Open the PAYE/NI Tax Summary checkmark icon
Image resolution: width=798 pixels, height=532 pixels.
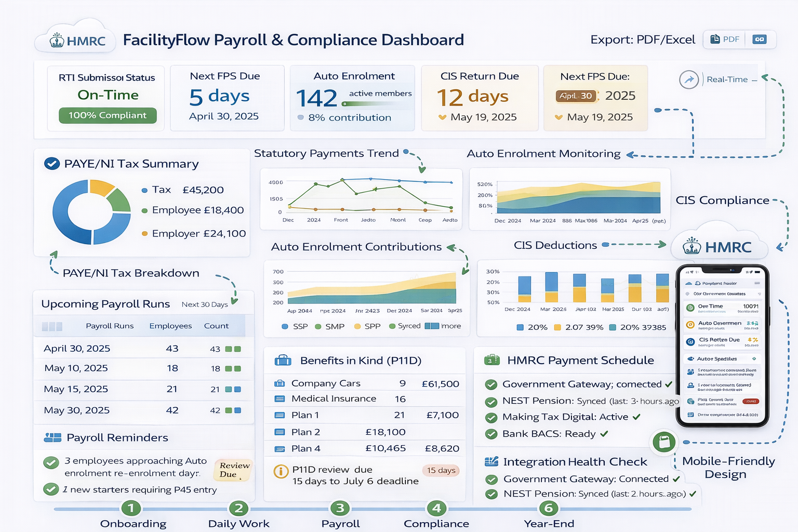51,163
